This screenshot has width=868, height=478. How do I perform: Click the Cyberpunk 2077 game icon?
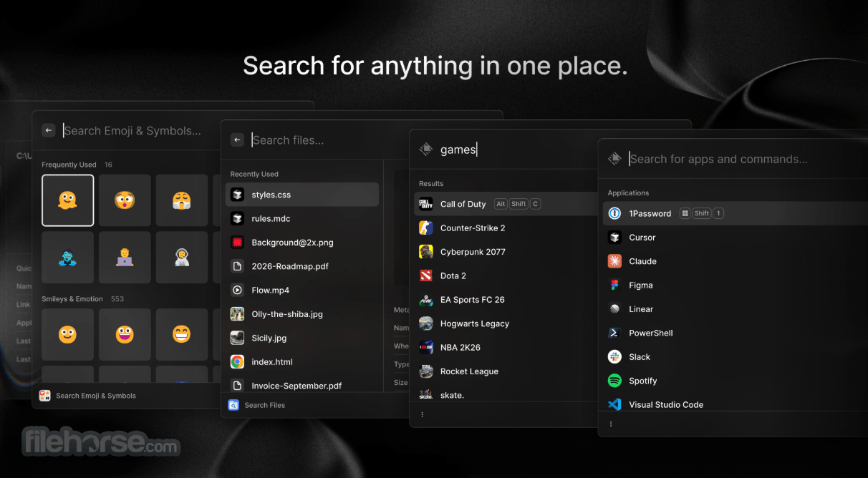426,252
